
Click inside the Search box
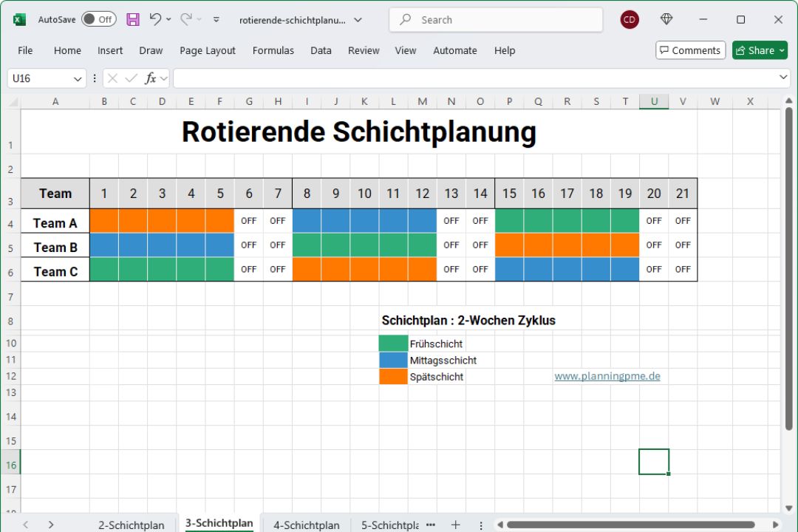pyautogui.click(x=495, y=20)
